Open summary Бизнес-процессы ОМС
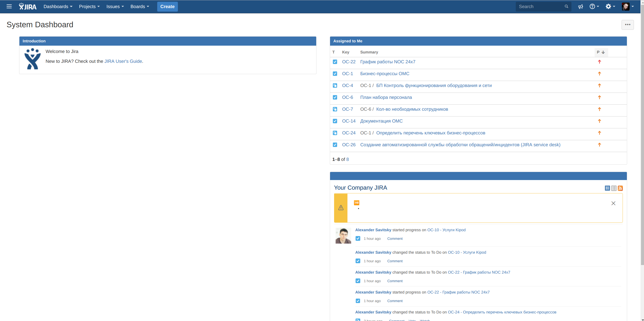This screenshot has height=321, width=644. click(385, 74)
